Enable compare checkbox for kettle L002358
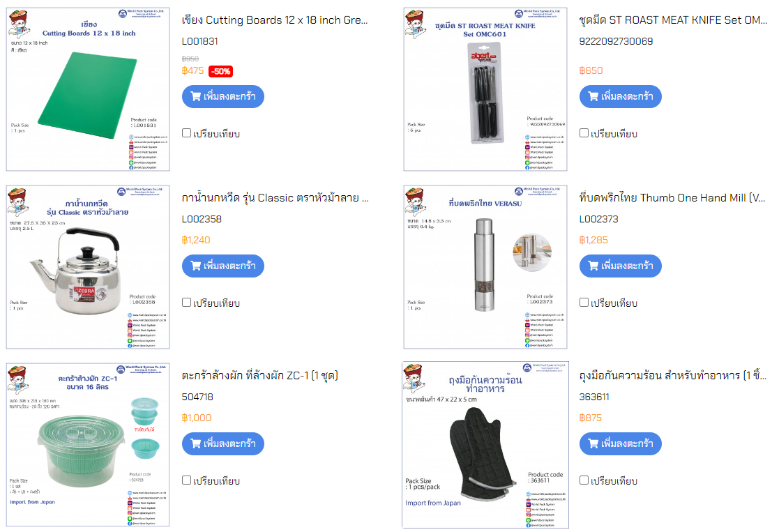Image resolution: width=772 pixels, height=532 pixels. point(186,302)
